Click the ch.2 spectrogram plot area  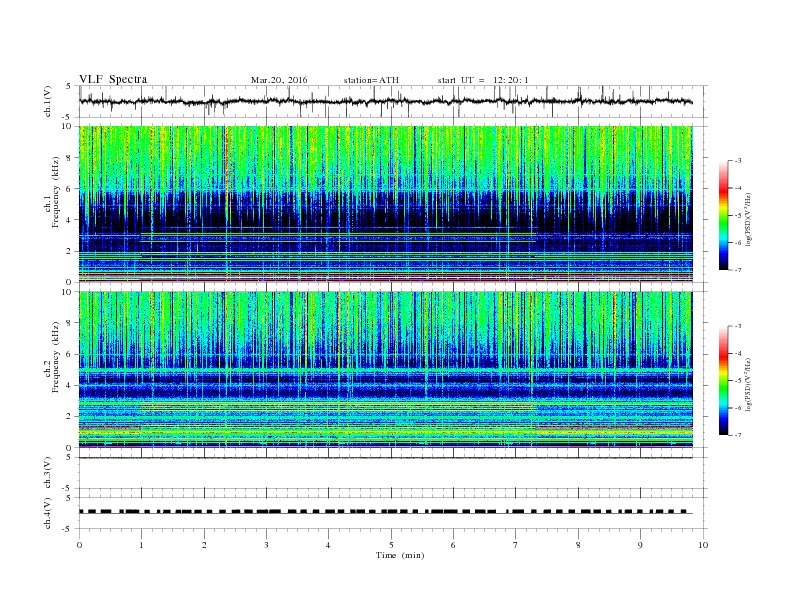pyautogui.click(x=386, y=369)
